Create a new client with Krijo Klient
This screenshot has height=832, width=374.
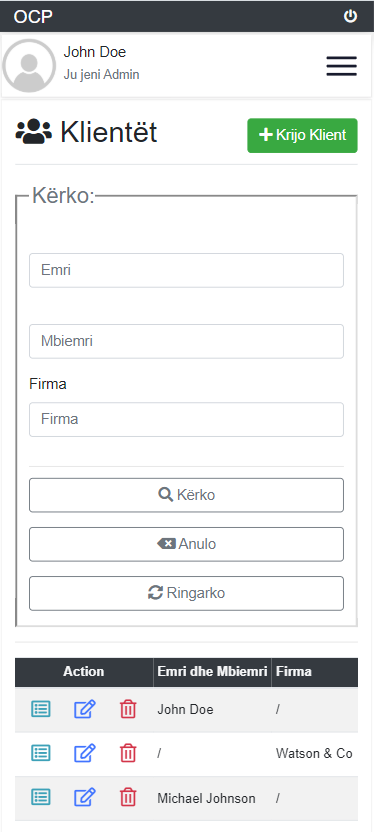tap(302, 135)
